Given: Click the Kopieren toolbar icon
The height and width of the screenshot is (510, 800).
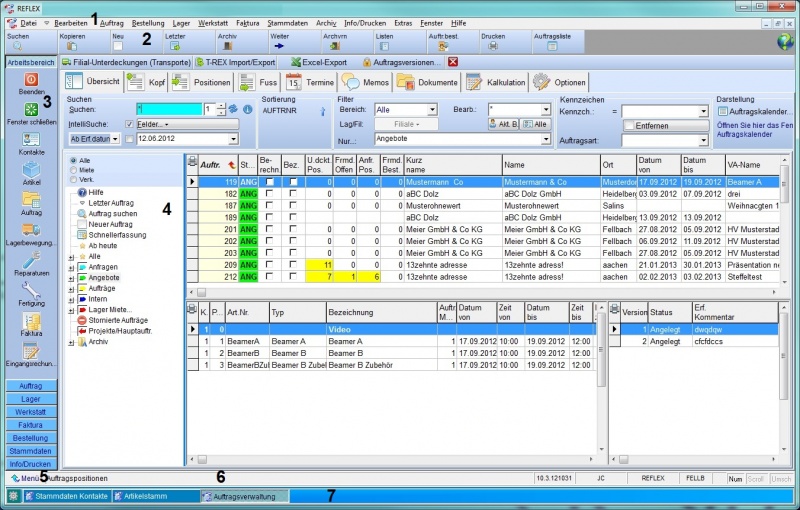Looking at the screenshot, I should point(71,46).
